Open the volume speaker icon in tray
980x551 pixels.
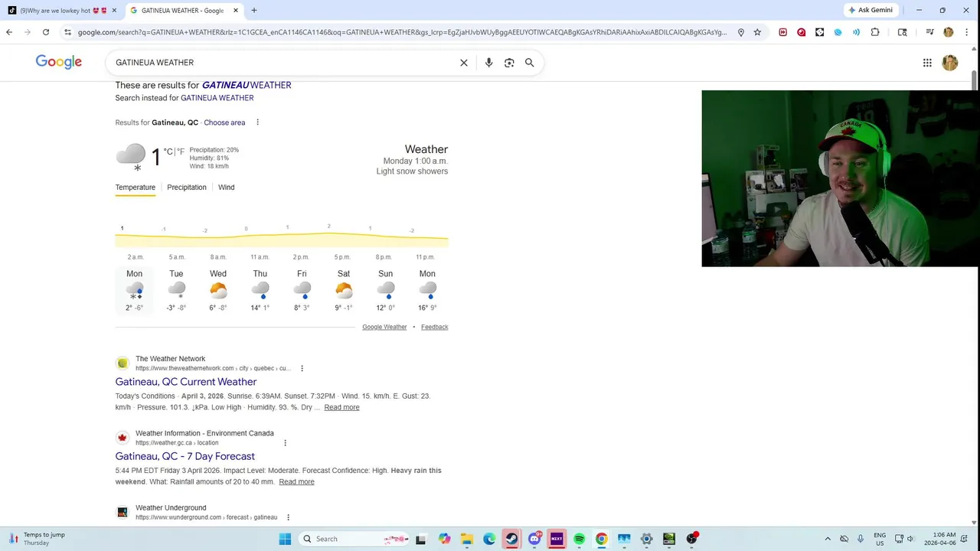tap(911, 539)
